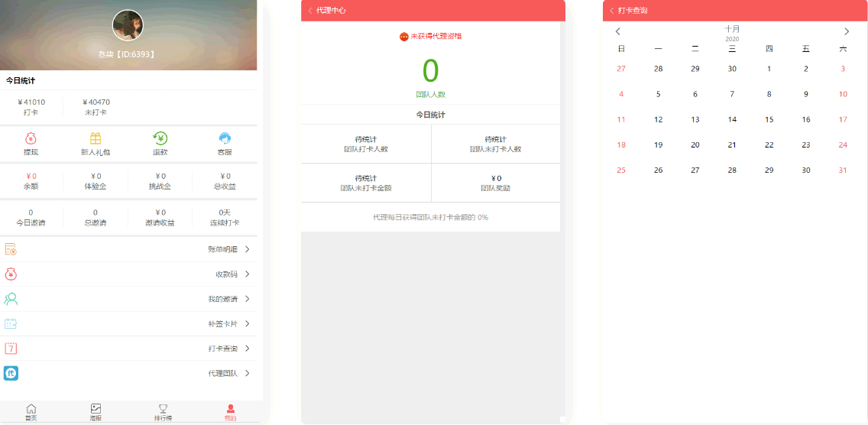Click the green 退款 refund icon
Viewport: 868px width, 425px height.
160,138
